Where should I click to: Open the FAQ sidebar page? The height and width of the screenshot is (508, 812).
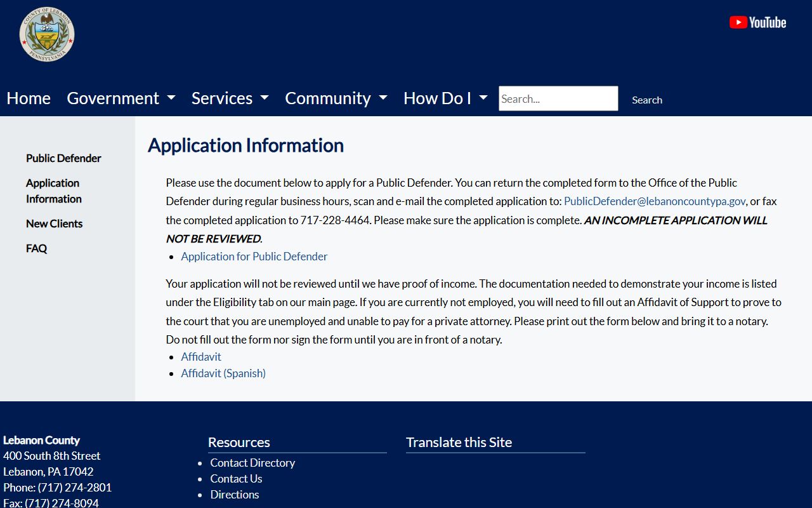[36, 248]
